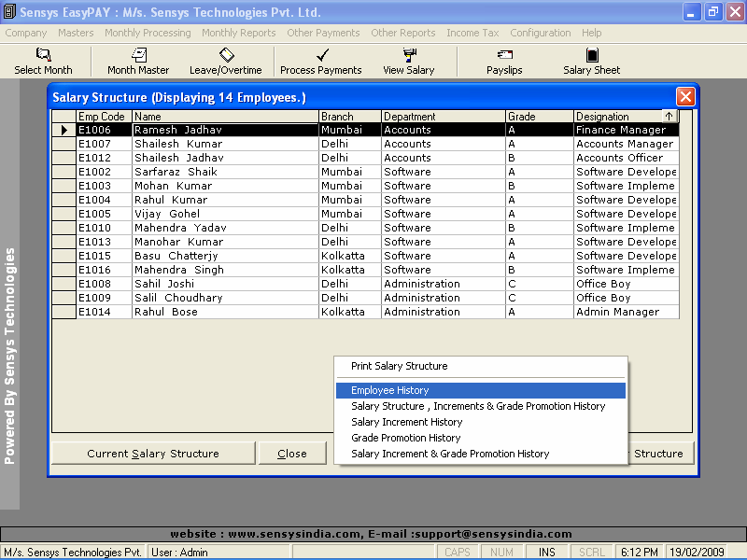
Task: Open the Other Payments menu
Action: [323, 33]
